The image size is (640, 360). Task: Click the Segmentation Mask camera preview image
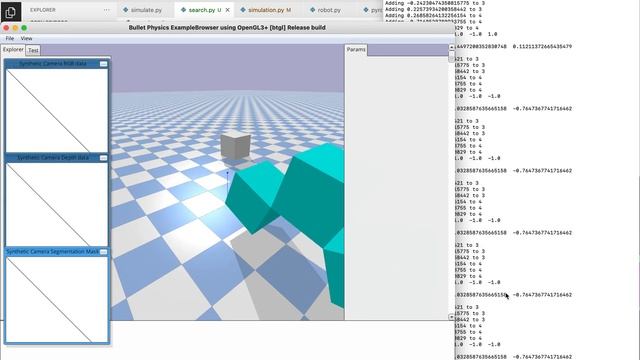[x=57, y=299]
